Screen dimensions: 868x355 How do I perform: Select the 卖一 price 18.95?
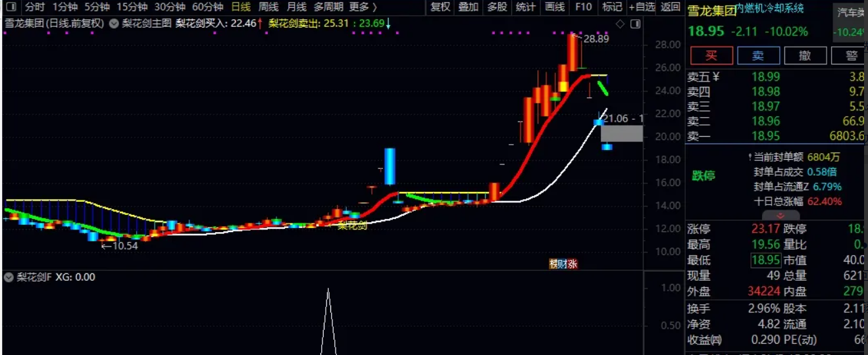click(x=765, y=137)
